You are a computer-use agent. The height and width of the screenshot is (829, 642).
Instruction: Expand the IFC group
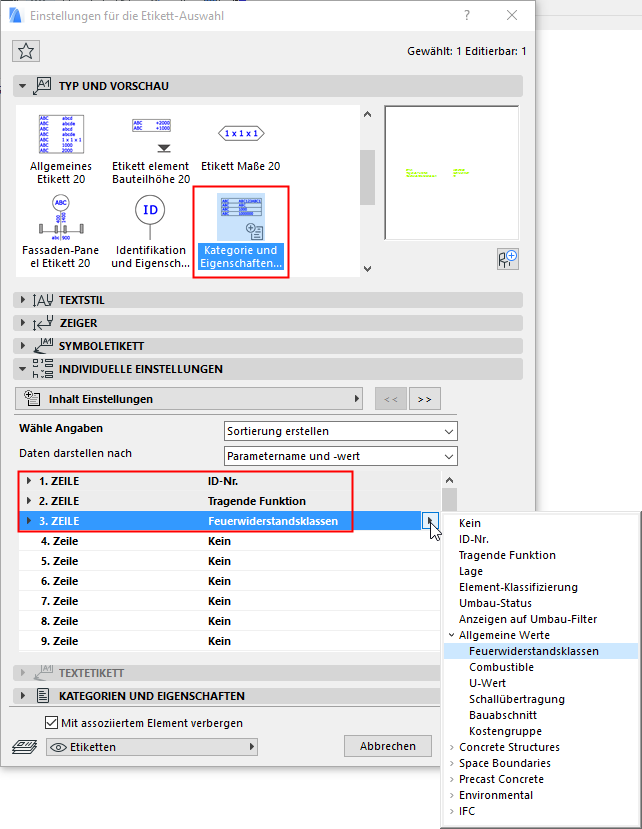coord(452,811)
